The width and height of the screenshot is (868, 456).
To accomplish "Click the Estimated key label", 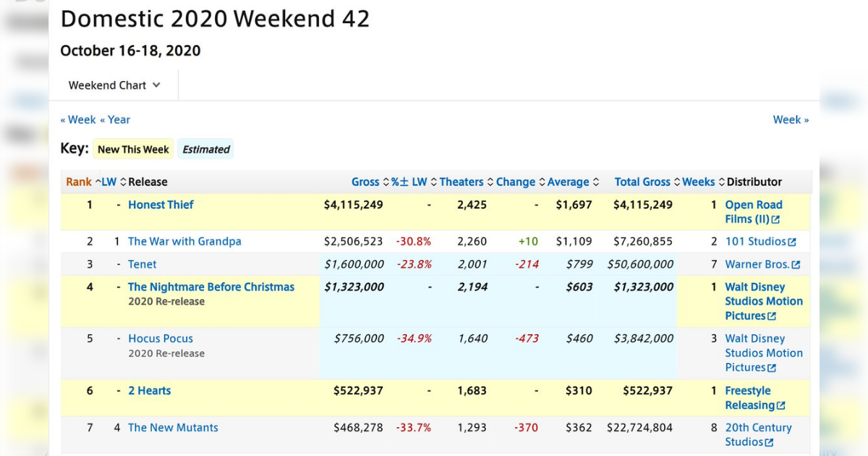I will [x=206, y=150].
